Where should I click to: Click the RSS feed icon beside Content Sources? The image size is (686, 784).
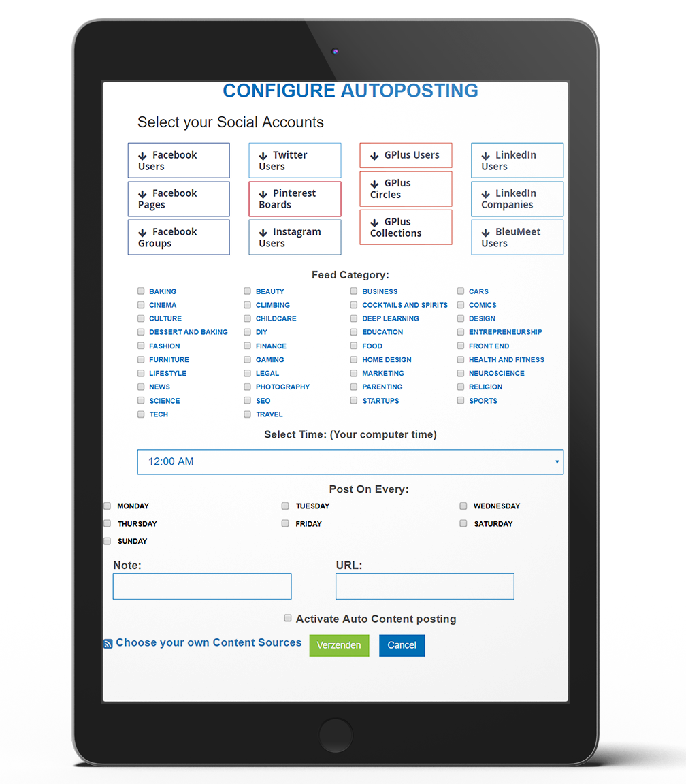108,644
